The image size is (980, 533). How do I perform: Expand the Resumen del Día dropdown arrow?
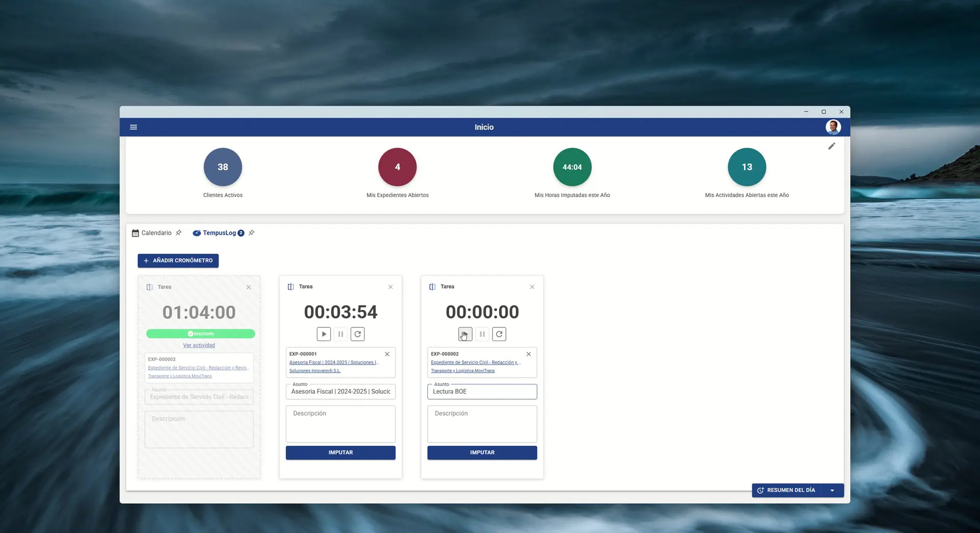[832, 491]
